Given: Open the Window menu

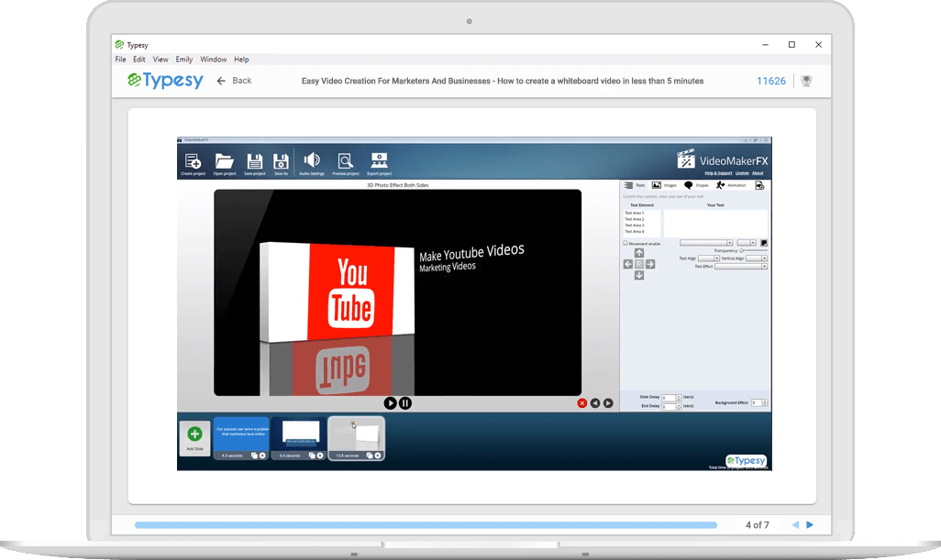Looking at the screenshot, I should (x=213, y=60).
